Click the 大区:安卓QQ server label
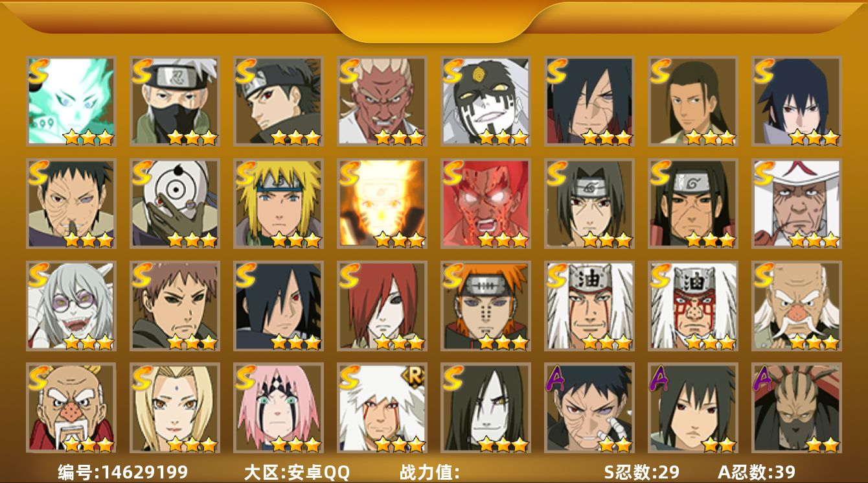Screen dimensions: 868x483 click(x=297, y=472)
